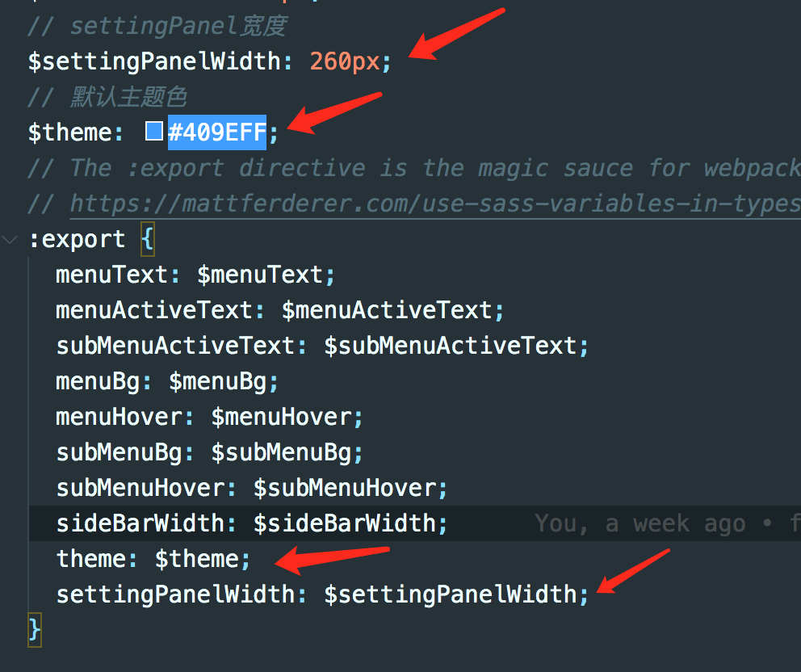Collapse the :export block fold arrow

click(x=10, y=240)
